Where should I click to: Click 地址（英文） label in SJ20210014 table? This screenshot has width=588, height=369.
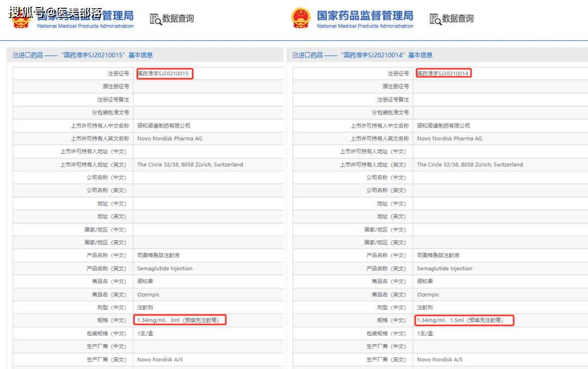[x=393, y=216]
